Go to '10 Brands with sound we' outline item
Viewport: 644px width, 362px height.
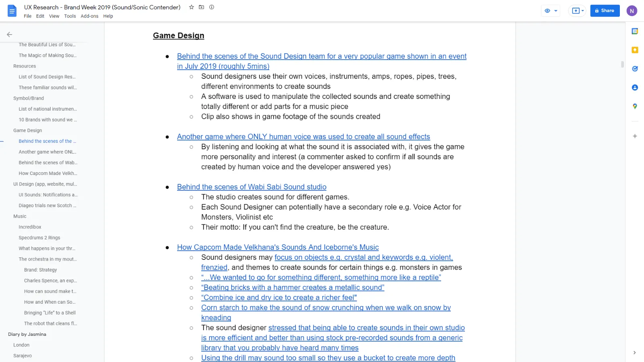click(47, 120)
